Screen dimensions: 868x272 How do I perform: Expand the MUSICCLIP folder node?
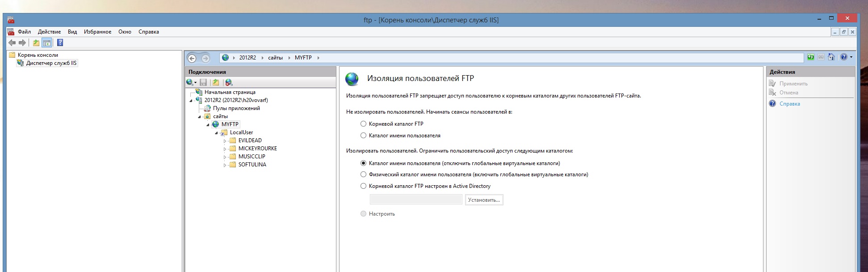225,157
